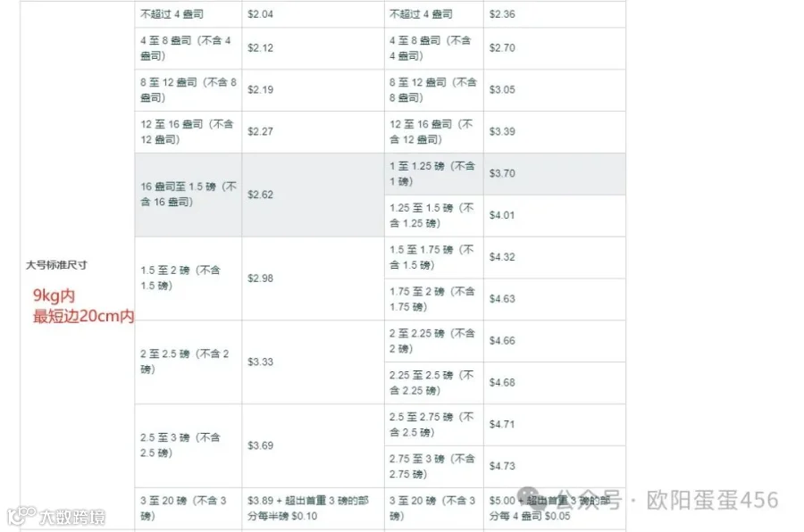Image resolution: width=804 pixels, height=532 pixels.
Task: Click the $4.68 price cell
Action: tap(554, 383)
